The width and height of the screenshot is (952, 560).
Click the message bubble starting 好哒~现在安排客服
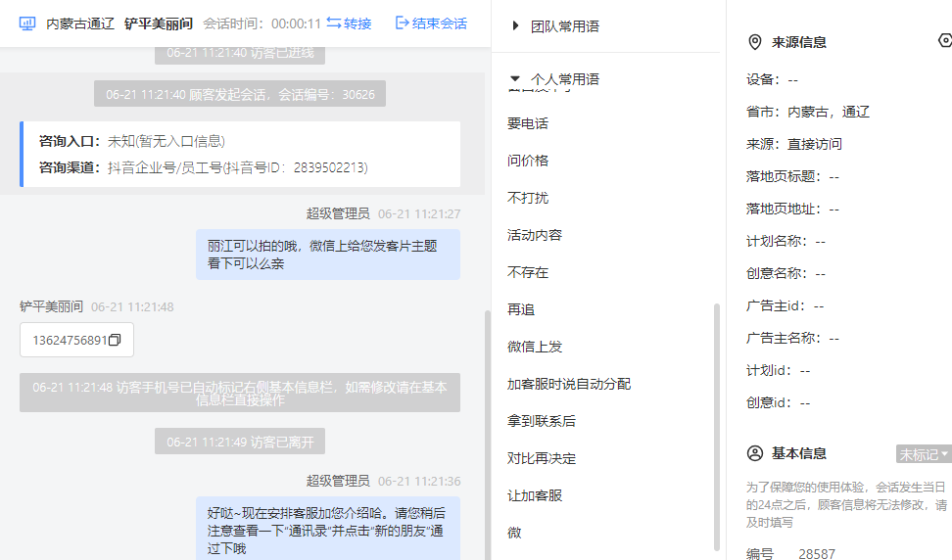point(328,529)
